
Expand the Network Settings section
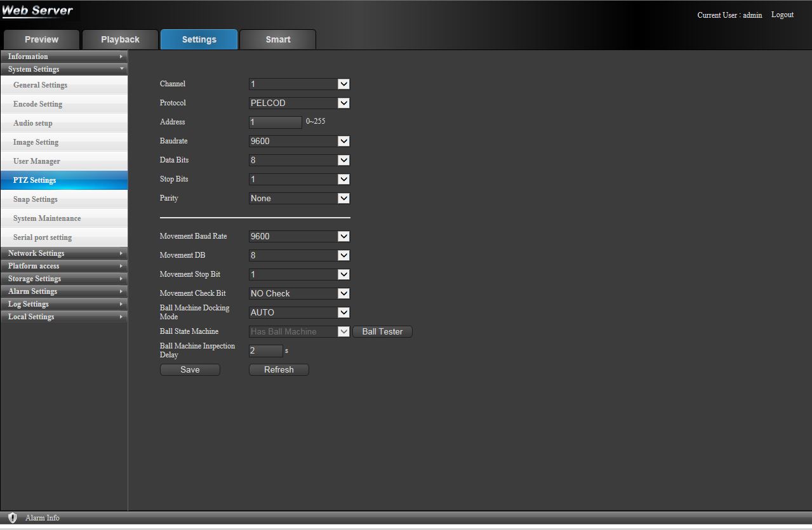[x=63, y=253]
